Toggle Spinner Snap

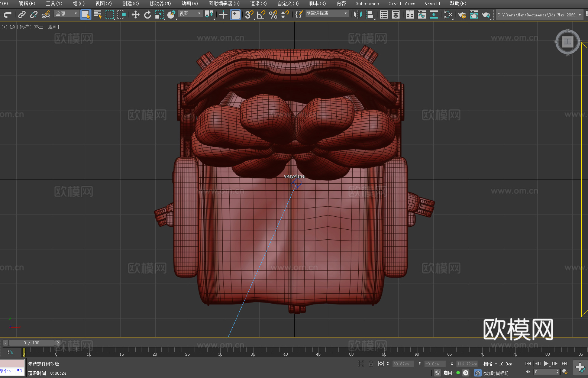[285, 14]
